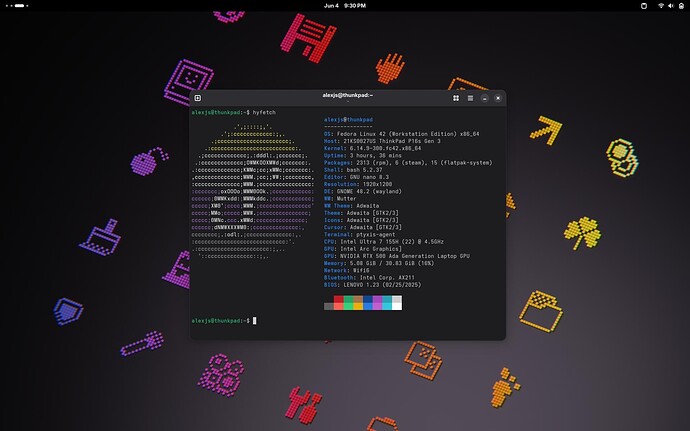Screen dimensions: 690x431
Task: Click the BIOS: LENOVO 1.23 line
Action: (x=372, y=285)
